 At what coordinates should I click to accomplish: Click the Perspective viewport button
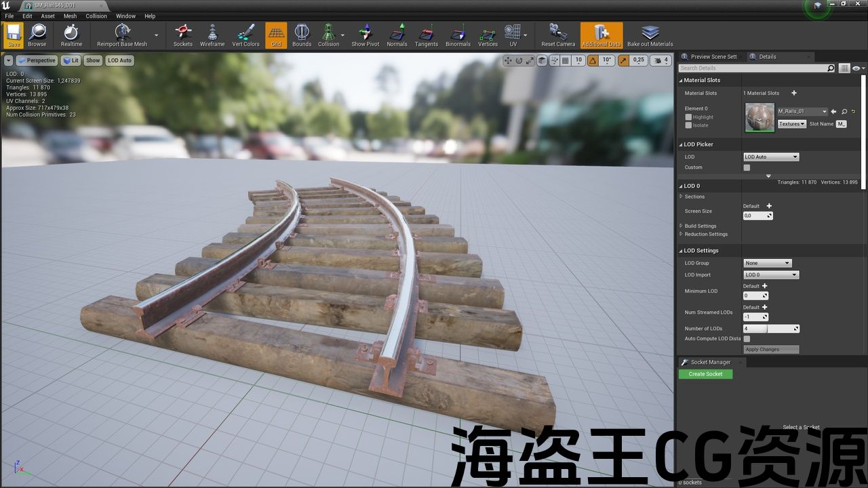[x=37, y=60]
